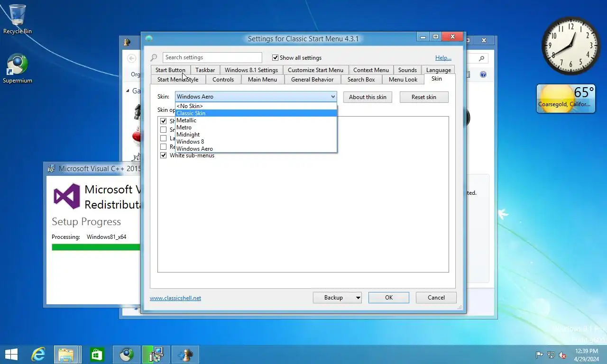Open the Customize Start Menu tab
Image resolution: width=607 pixels, height=364 pixels.
pyautogui.click(x=315, y=70)
